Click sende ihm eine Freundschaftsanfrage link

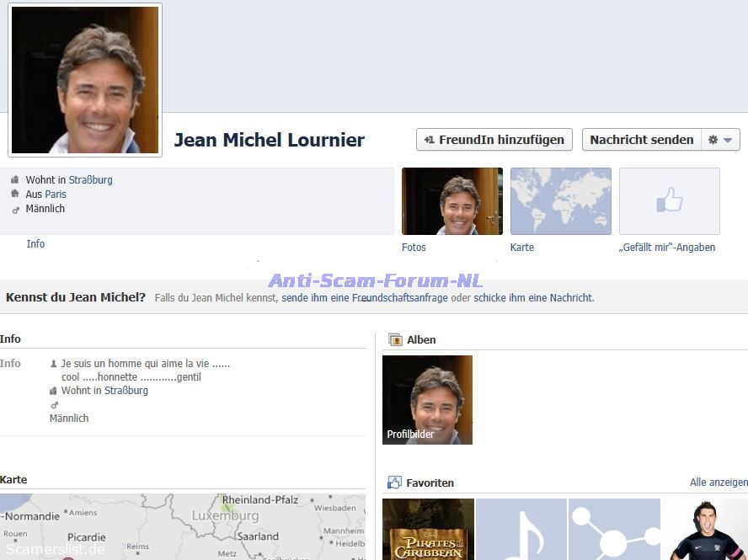click(365, 298)
